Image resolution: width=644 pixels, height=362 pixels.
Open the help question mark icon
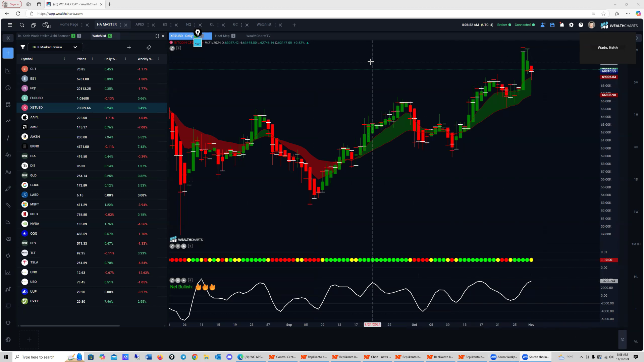click(581, 25)
